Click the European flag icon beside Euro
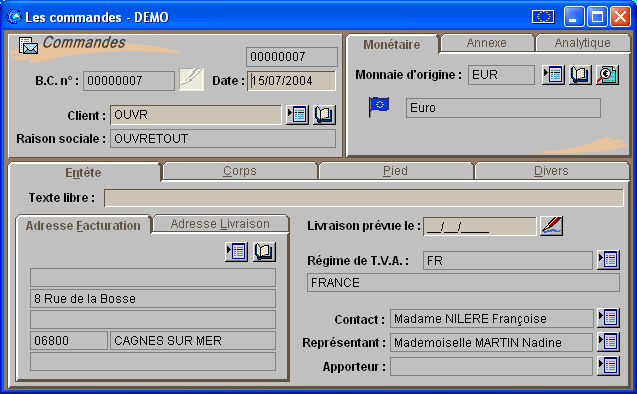The height and width of the screenshot is (394, 637). (379, 107)
